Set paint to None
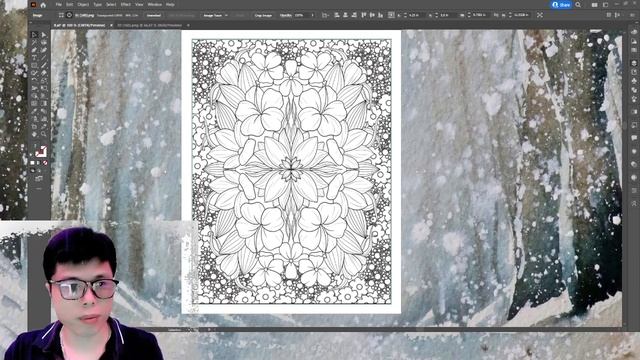Image resolution: width=640 pixels, height=360 pixels. pyautogui.click(x=45, y=163)
